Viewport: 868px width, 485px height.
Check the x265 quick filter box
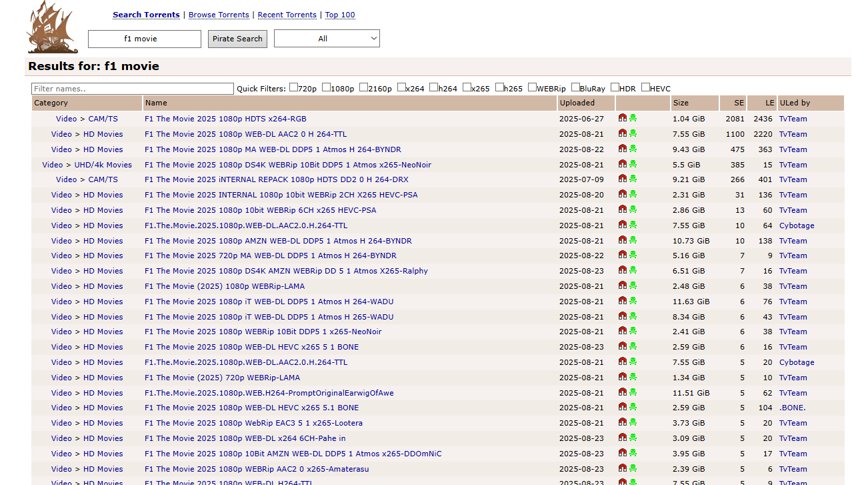pyautogui.click(x=467, y=87)
